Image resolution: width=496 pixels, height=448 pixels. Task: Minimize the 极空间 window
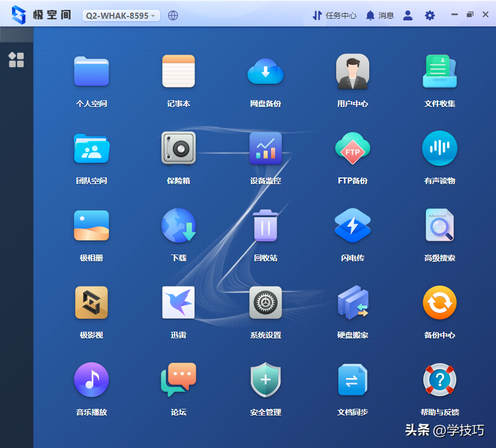click(x=454, y=14)
